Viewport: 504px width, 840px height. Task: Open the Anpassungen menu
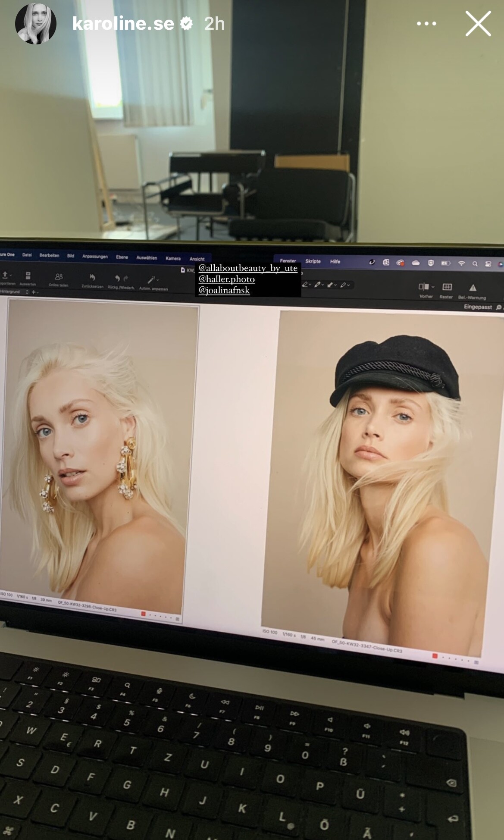coord(95,257)
